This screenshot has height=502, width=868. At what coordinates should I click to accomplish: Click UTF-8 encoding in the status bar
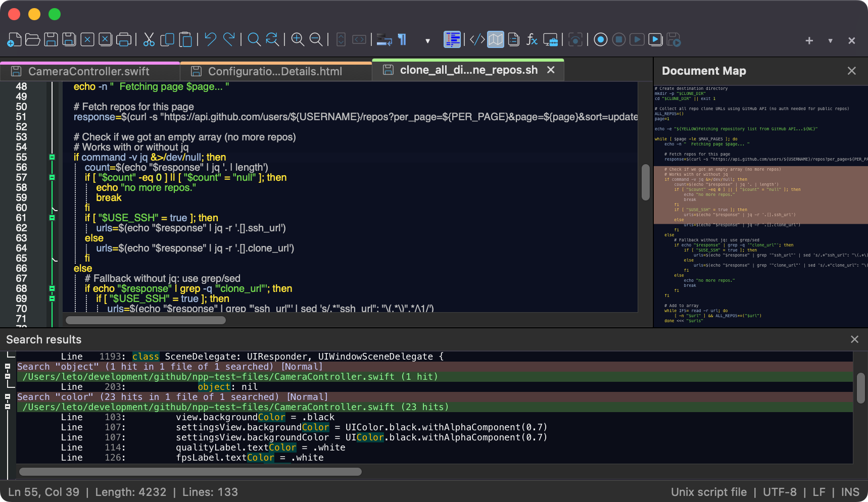779,492
